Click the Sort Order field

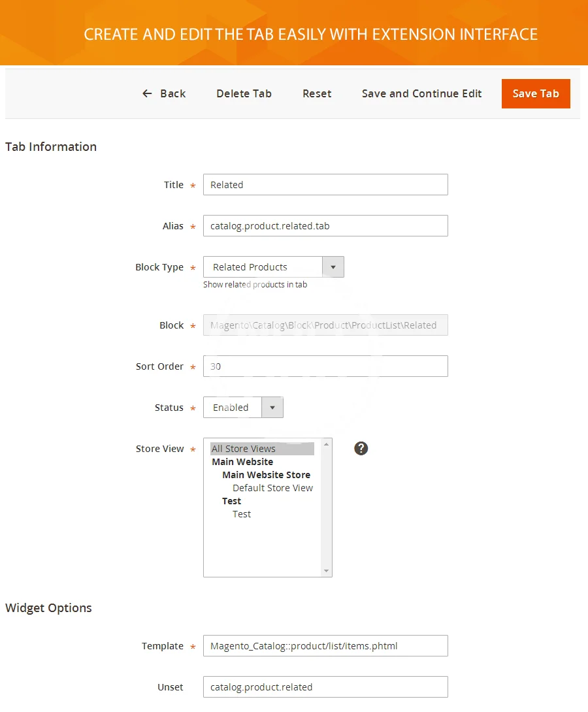click(325, 366)
